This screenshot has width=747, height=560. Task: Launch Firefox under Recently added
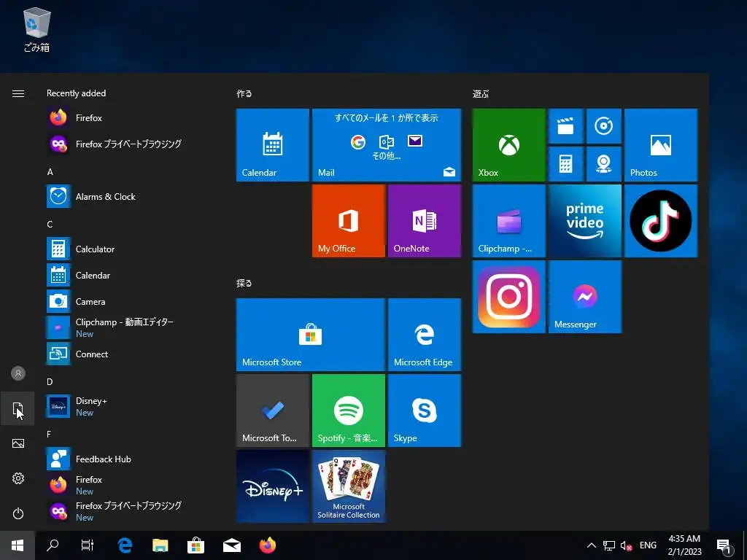(x=133, y=117)
